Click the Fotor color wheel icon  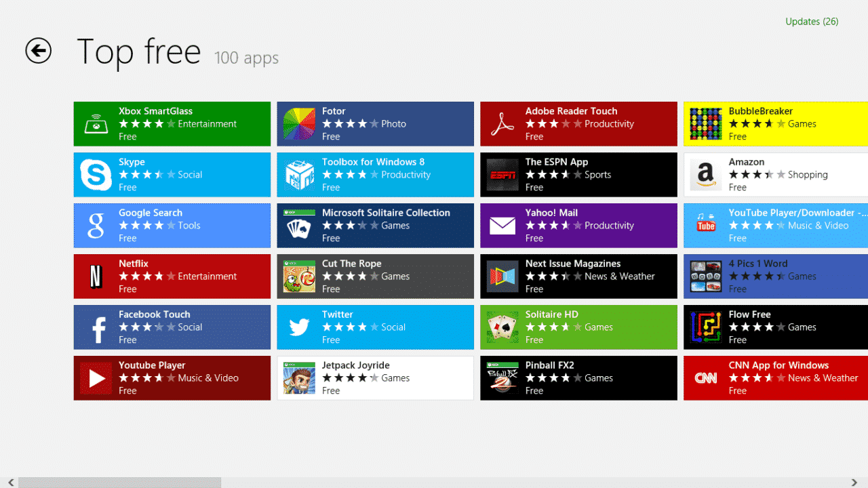[x=299, y=124]
